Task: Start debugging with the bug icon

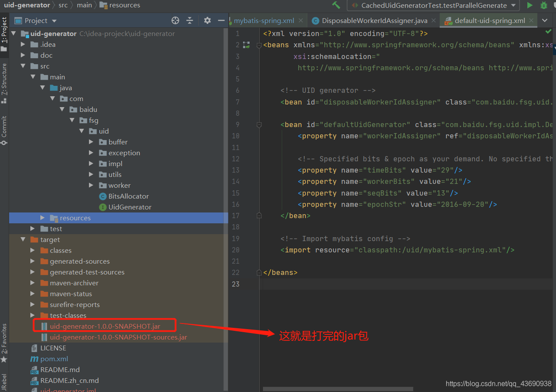Action: 544,5
